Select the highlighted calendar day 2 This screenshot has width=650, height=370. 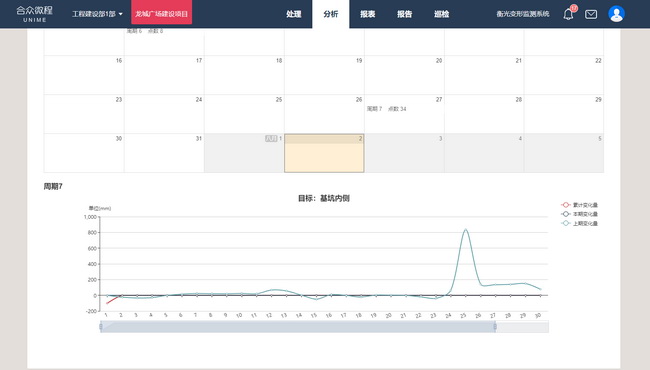click(x=324, y=153)
